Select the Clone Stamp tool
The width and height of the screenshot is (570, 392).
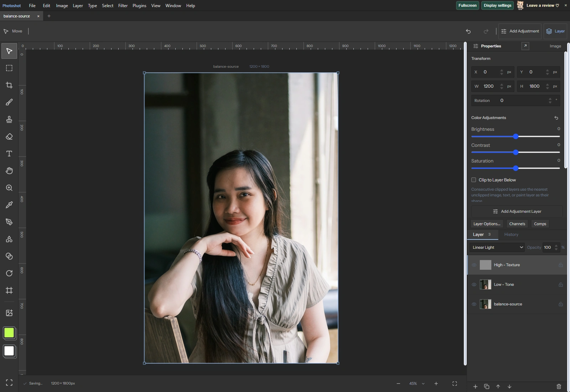tap(9, 119)
